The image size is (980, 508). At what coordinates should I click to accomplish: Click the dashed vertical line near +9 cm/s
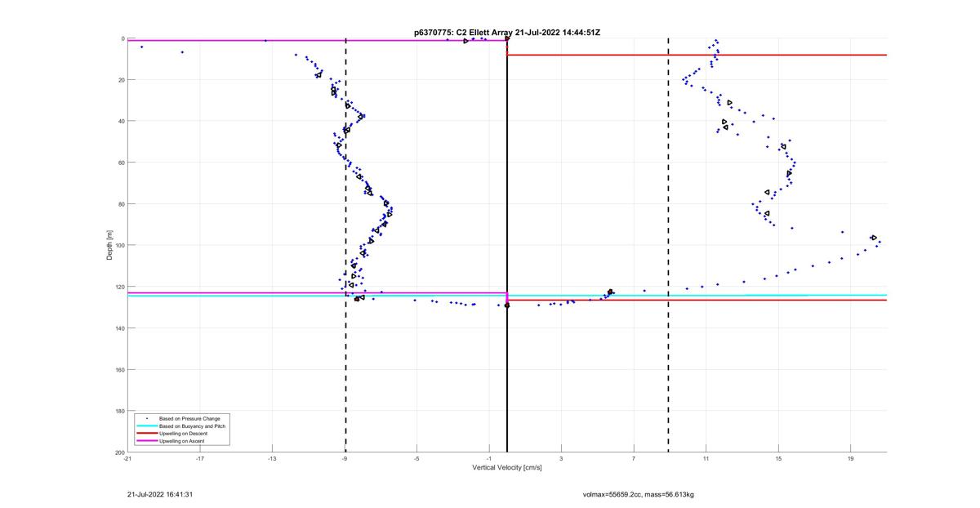click(668, 245)
